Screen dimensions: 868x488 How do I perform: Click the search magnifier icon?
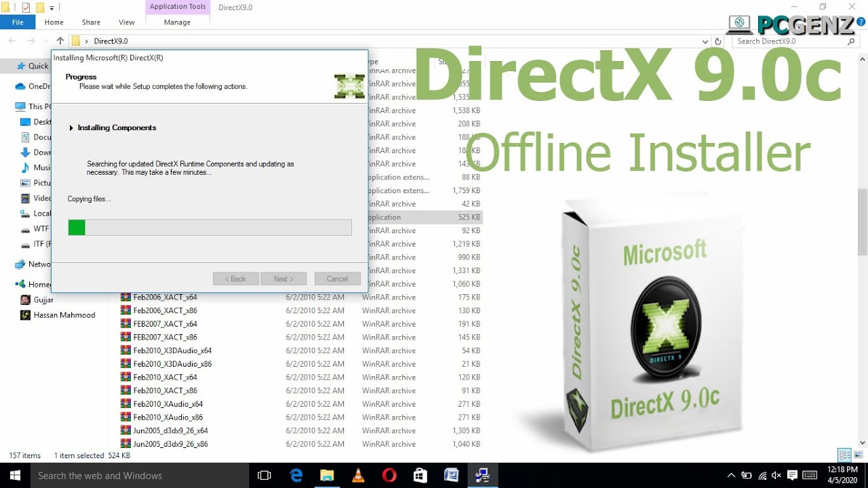(852, 41)
